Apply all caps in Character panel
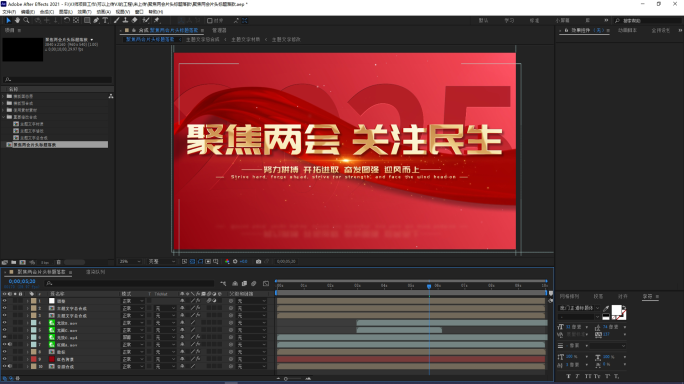The image size is (684, 384). (588, 376)
